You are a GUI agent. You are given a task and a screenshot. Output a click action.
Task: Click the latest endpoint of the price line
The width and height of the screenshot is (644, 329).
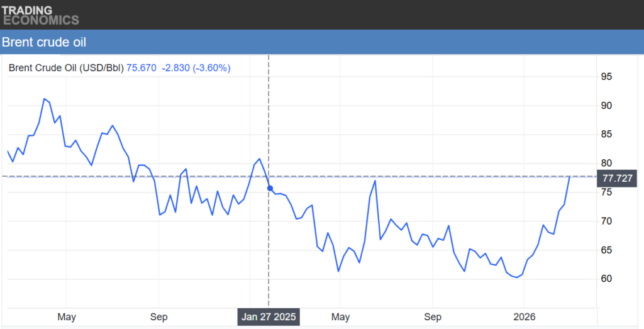pyautogui.click(x=570, y=177)
